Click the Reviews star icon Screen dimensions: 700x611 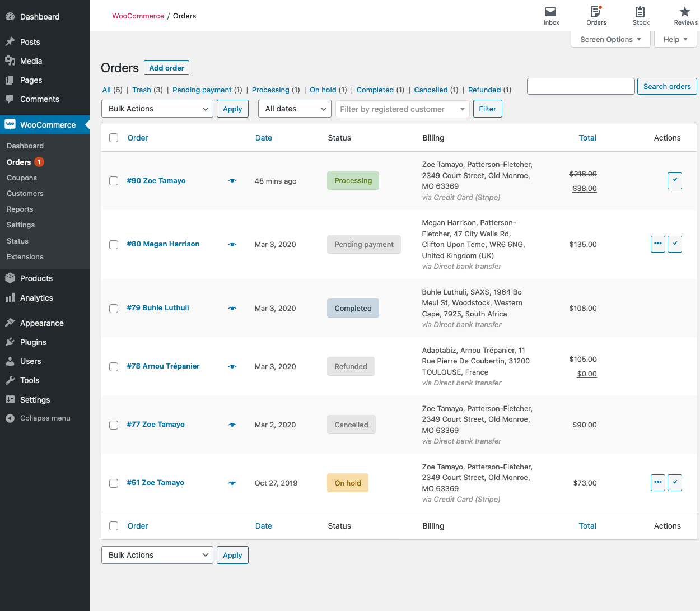pos(685,13)
